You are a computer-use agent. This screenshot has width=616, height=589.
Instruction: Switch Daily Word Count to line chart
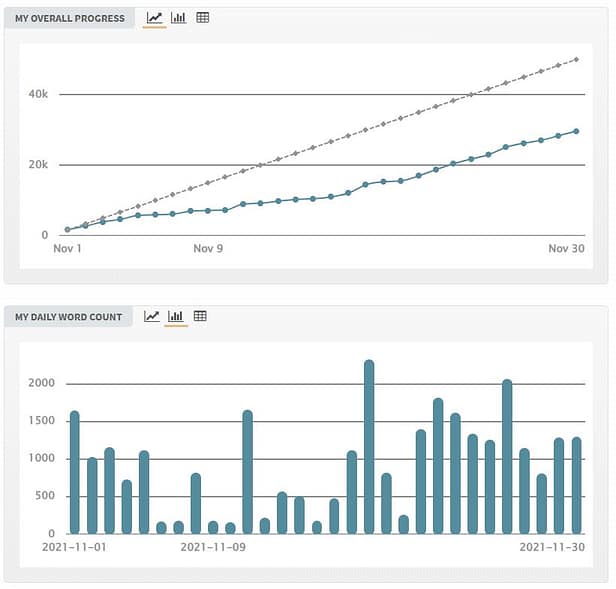(152, 317)
